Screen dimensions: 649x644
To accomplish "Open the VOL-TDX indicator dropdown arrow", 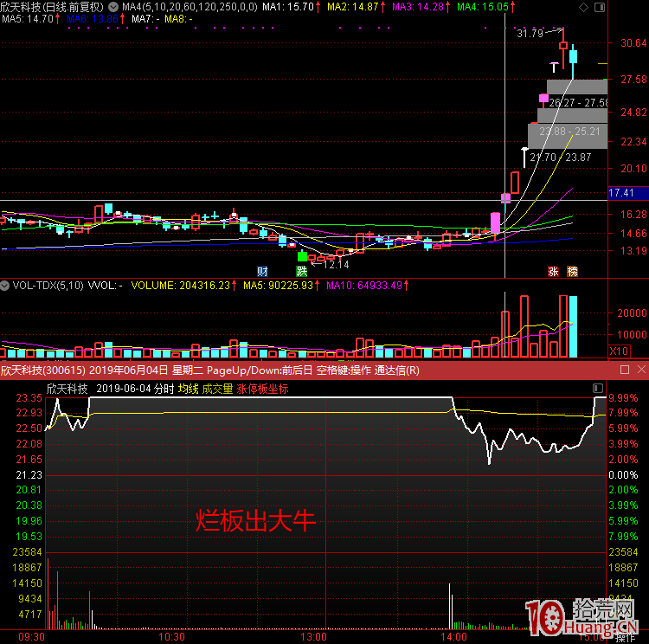I will (x=4, y=286).
